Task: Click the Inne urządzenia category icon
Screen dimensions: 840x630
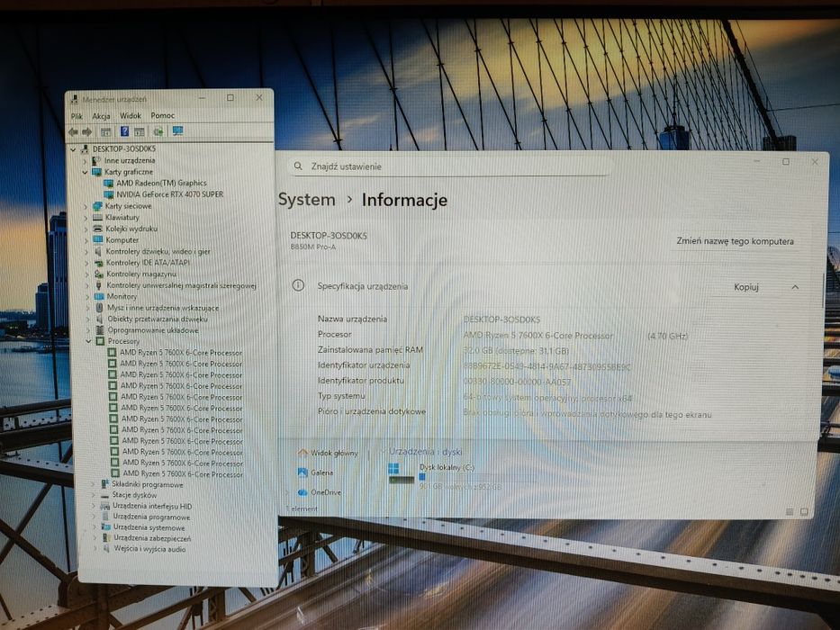Action: (x=96, y=161)
